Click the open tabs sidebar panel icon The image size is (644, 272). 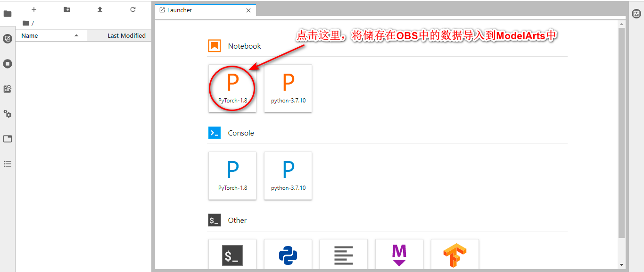click(x=8, y=138)
